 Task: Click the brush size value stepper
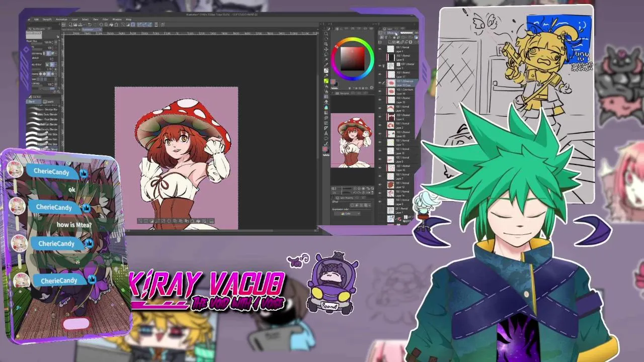tap(53, 42)
